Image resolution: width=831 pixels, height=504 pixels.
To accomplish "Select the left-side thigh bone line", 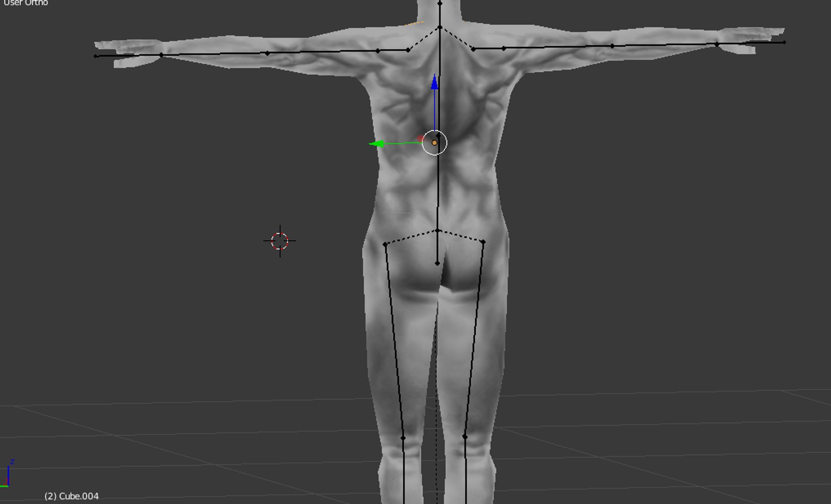I will point(394,341).
